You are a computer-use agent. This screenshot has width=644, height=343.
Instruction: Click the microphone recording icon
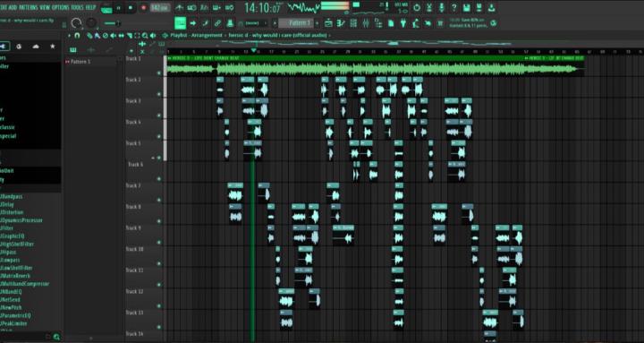442,7
